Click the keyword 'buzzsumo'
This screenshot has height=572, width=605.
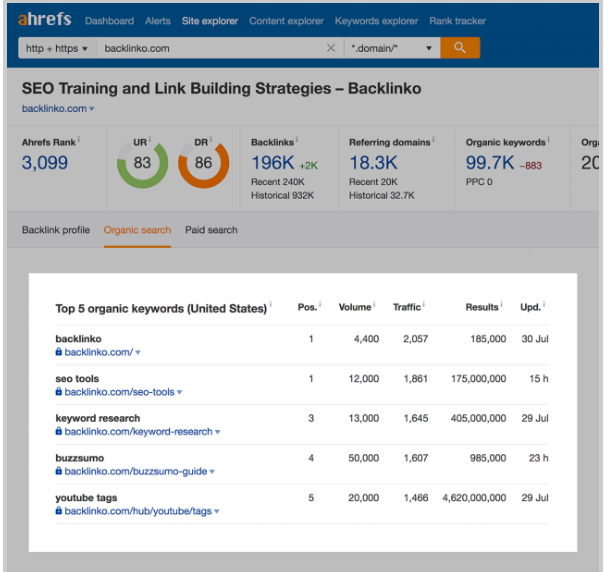click(79, 458)
